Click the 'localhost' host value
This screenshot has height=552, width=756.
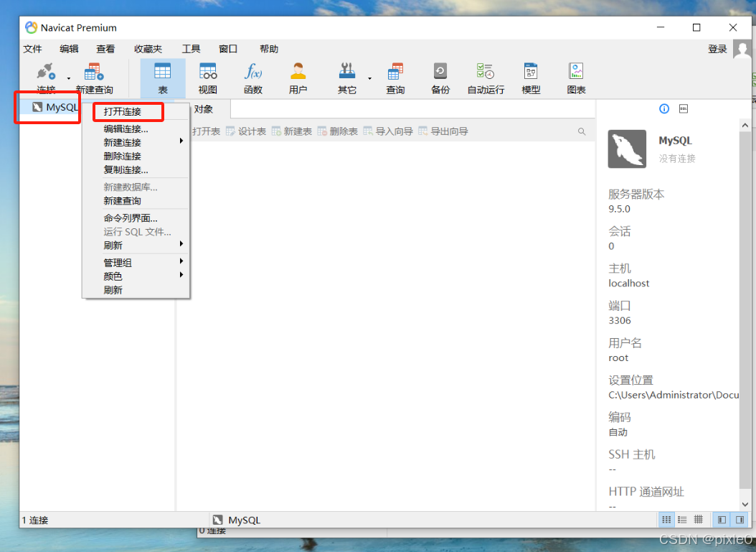point(629,284)
